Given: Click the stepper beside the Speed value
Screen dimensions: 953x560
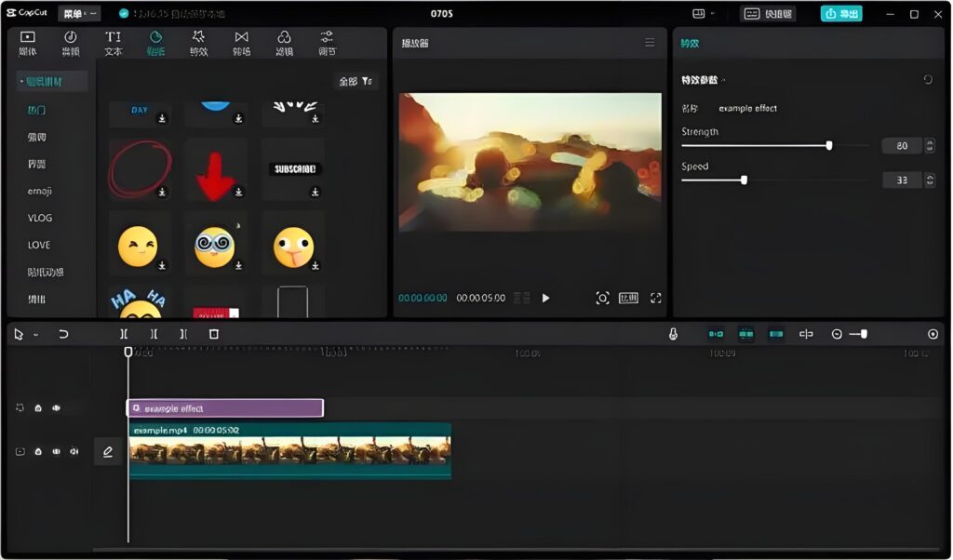Looking at the screenshot, I should coord(930,180).
